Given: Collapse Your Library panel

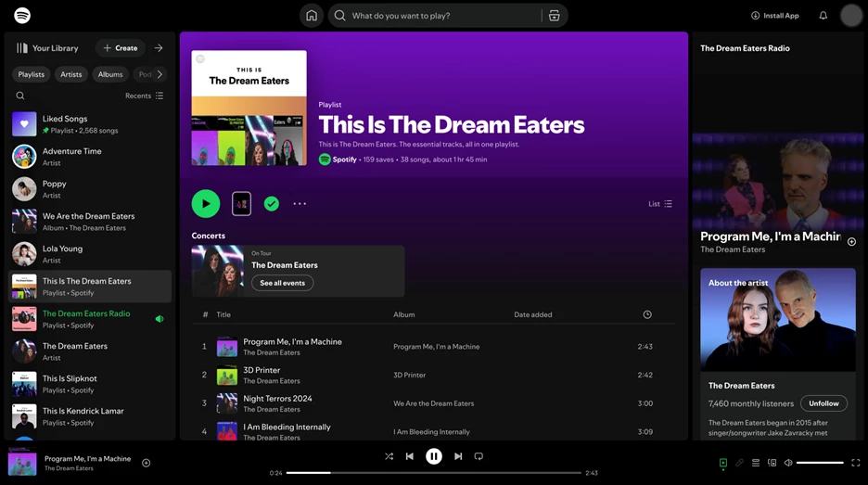Looking at the screenshot, I should coord(47,48).
